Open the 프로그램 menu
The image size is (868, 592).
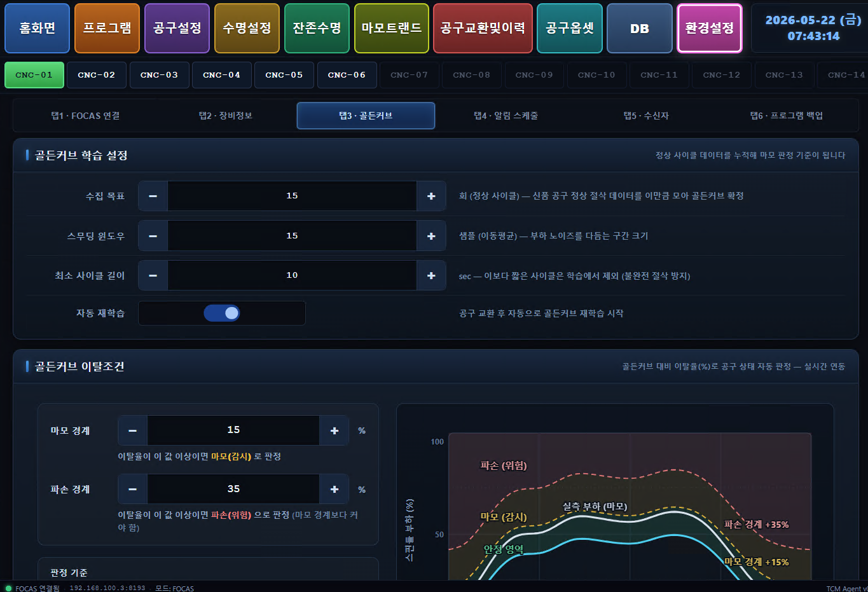click(x=107, y=28)
